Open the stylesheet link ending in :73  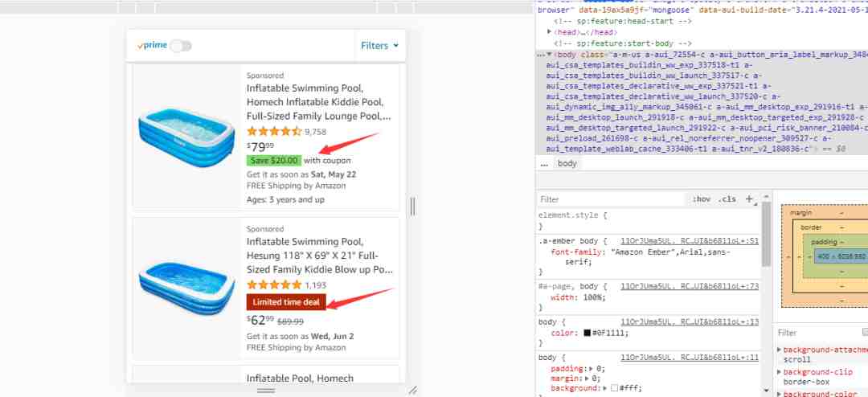pos(690,287)
